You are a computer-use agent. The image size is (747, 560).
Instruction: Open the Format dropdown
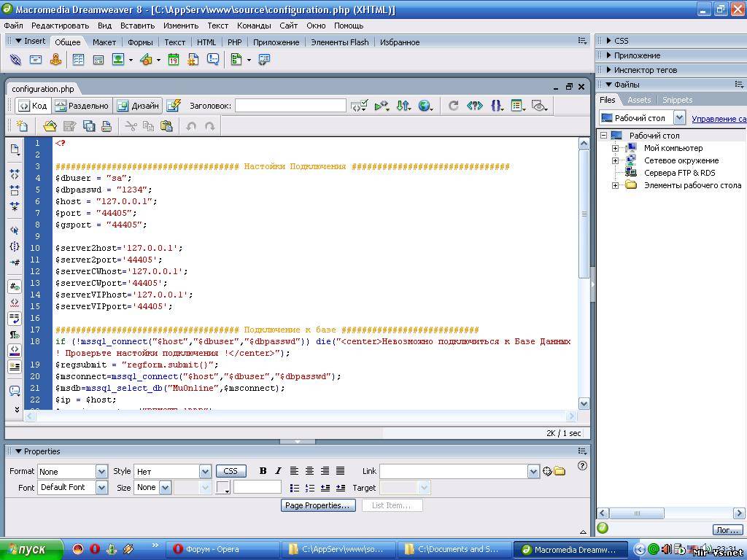click(x=101, y=472)
